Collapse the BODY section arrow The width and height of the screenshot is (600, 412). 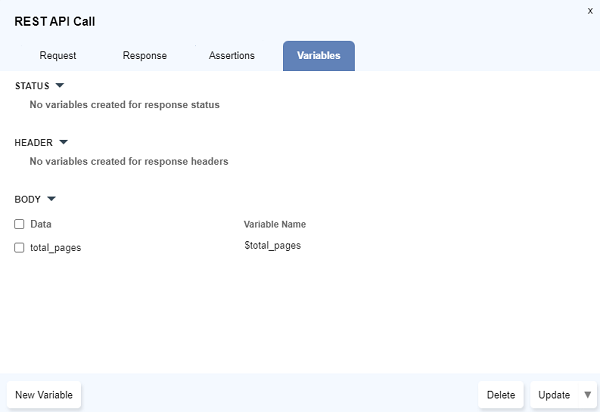coord(52,199)
